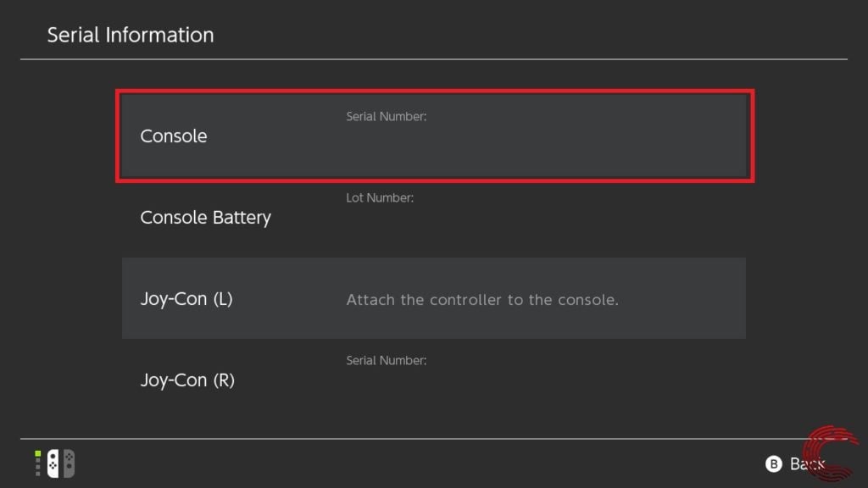Click the Joy-Con (L) label text
The height and width of the screenshot is (488, 868).
click(x=186, y=299)
